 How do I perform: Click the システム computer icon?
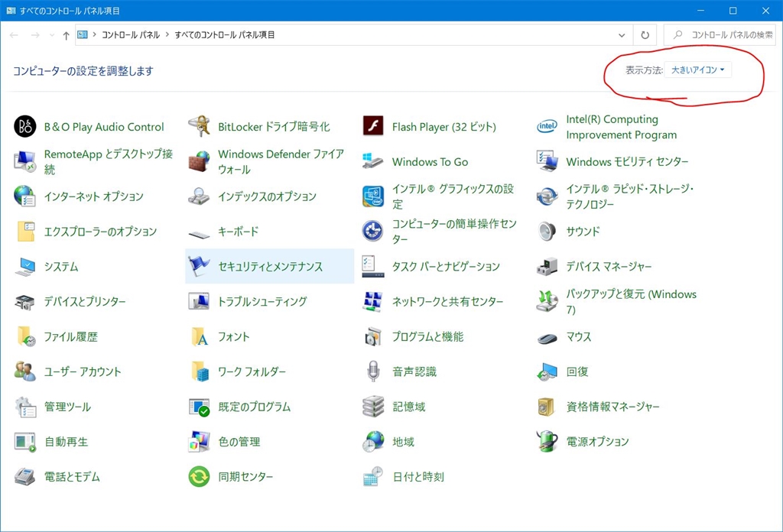coord(25,267)
